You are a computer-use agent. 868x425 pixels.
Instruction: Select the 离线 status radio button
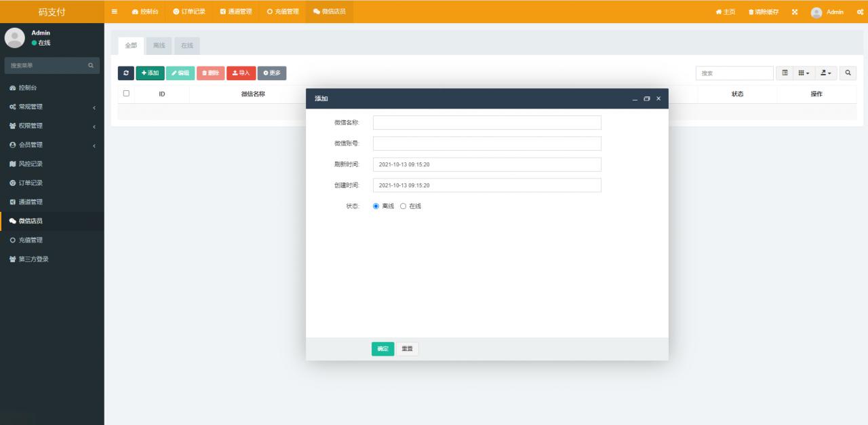pyautogui.click(x=376, y=206)
